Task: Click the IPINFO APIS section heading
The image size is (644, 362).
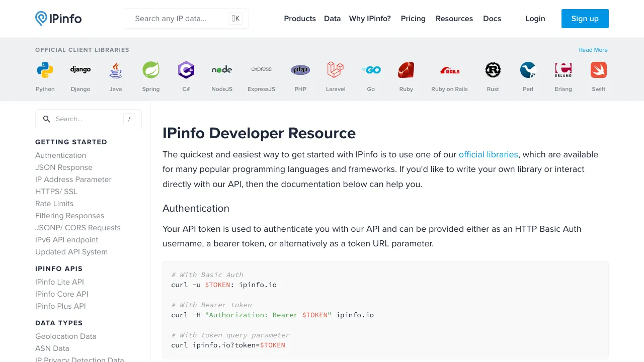Action: click(59, 269)
